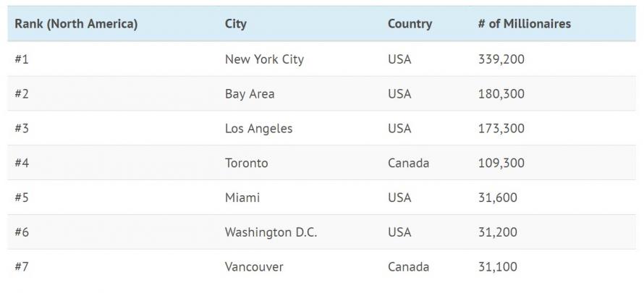Select the Toronto city cell

click(x=247, y=163)
